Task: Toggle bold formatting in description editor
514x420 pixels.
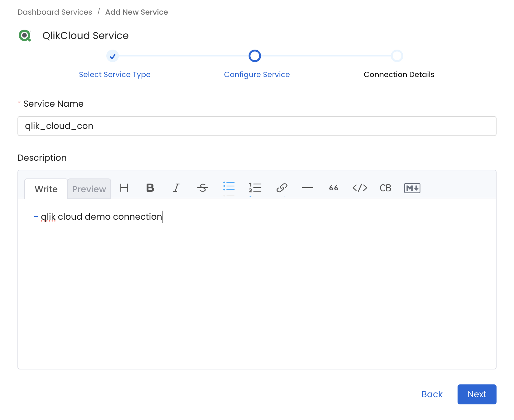Action: point(150,188)
